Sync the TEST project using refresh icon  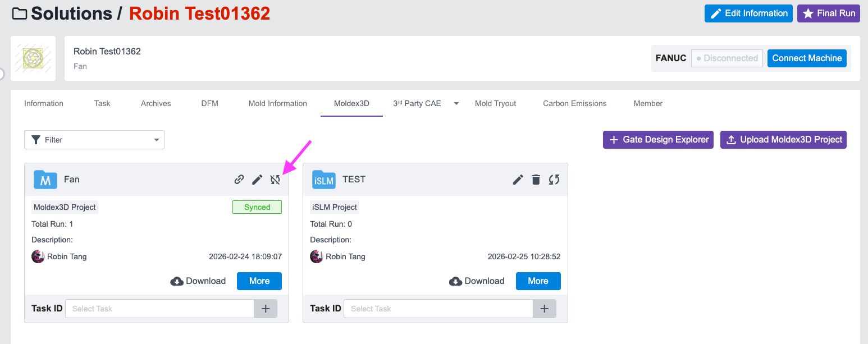[x=554, y=180]
